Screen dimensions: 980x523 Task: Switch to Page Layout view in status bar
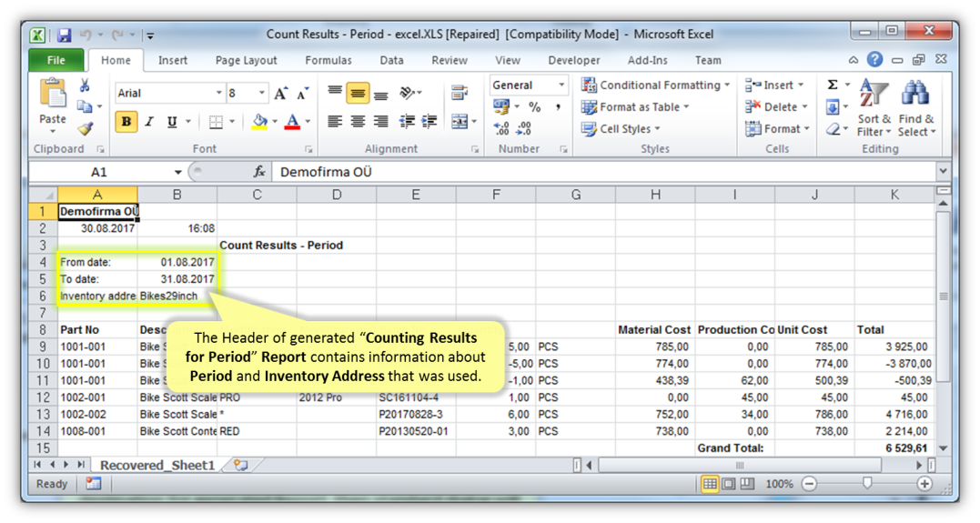tap(728, 484)
